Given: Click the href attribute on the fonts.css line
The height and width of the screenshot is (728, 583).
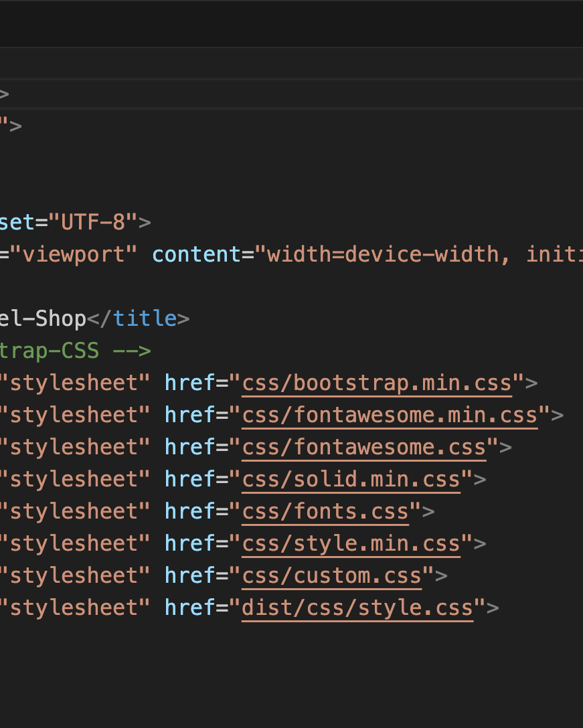Looking at the screenshot, I should (190, 511).
